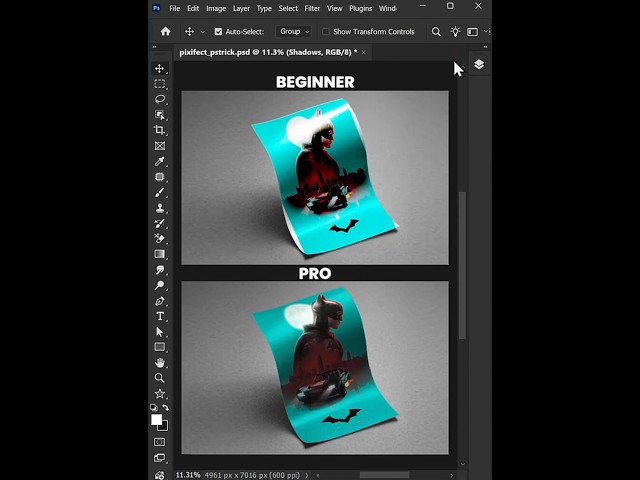Open the Type menu
The width and height of the screenshot is (640, 480).
click(x=264, y=8)
